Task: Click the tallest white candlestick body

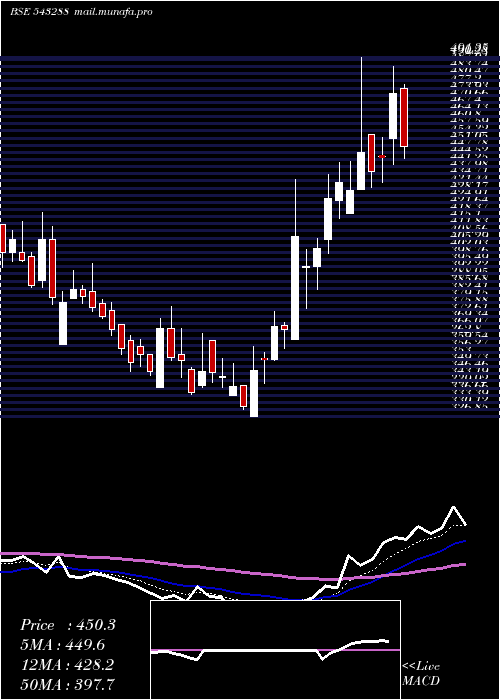Action: (295, 288)
